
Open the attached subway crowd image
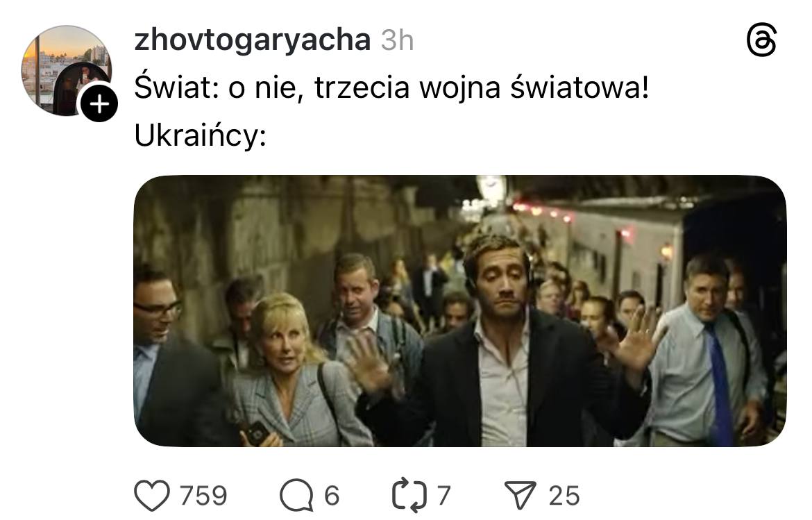[x=460, y=311]
